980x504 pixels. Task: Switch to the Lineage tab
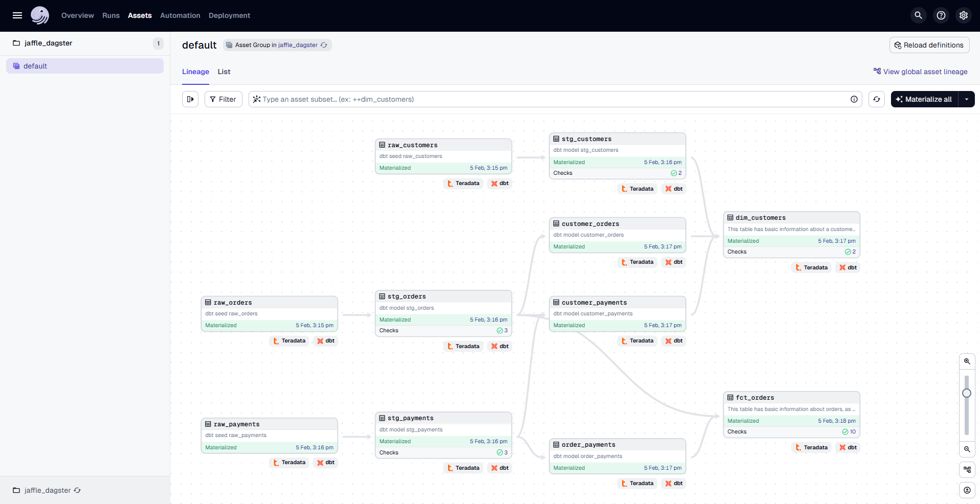pos(195,72)
